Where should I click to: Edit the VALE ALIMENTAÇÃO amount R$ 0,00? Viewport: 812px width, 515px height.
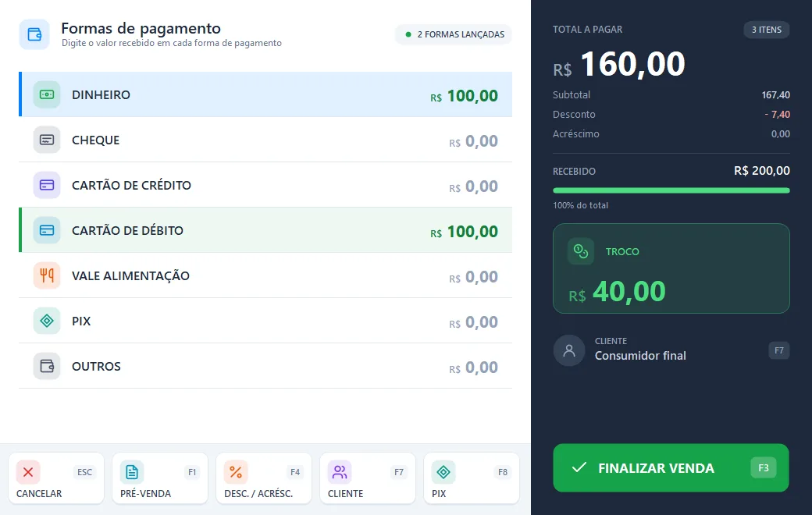[x=473, y=277]
